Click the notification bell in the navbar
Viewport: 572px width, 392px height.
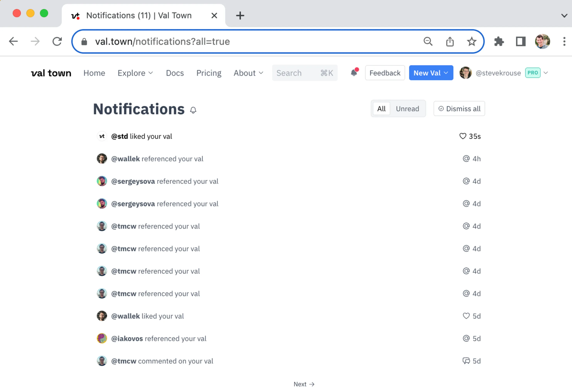pos(354,73)
